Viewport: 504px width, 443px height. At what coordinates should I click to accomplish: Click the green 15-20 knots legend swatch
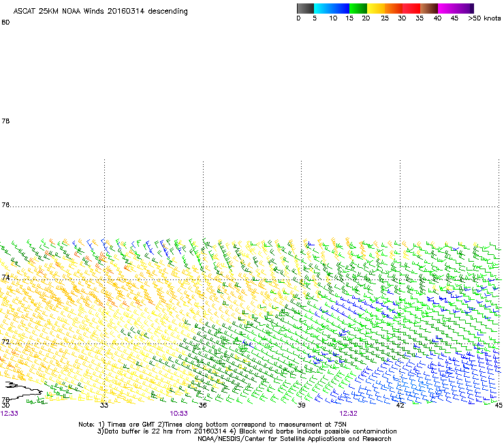click(358, 8)
